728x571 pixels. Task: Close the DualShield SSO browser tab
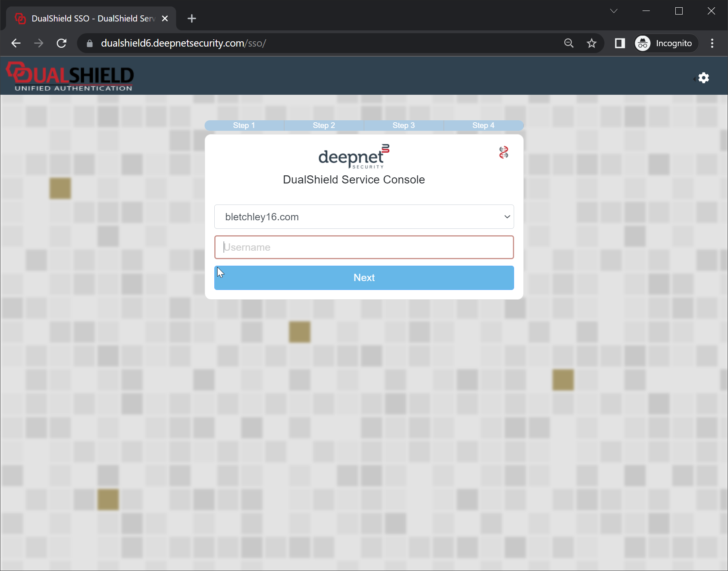pyautogui.click(x=165, y=19)
